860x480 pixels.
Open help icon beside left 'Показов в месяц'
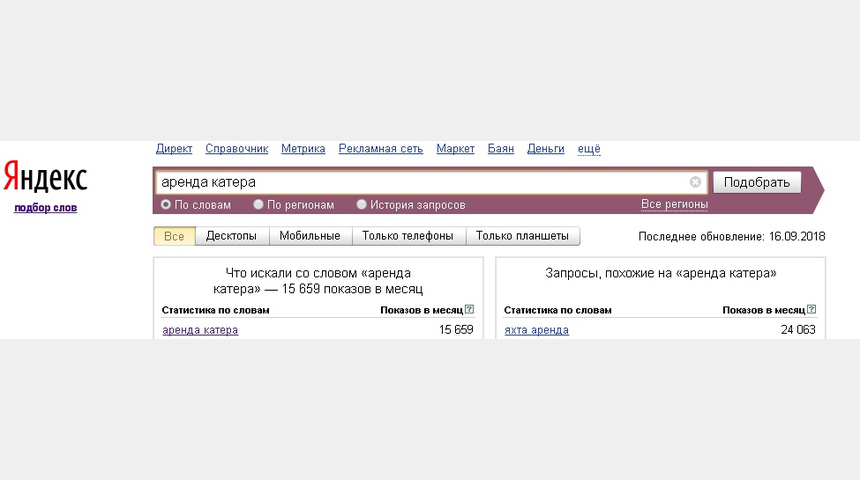pos(469,309)
